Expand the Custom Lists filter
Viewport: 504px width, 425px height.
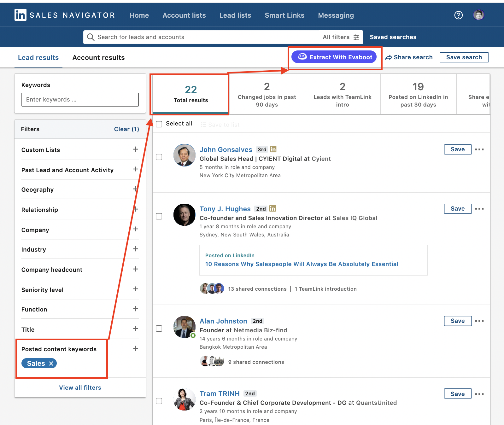click(x=136, y=149)
